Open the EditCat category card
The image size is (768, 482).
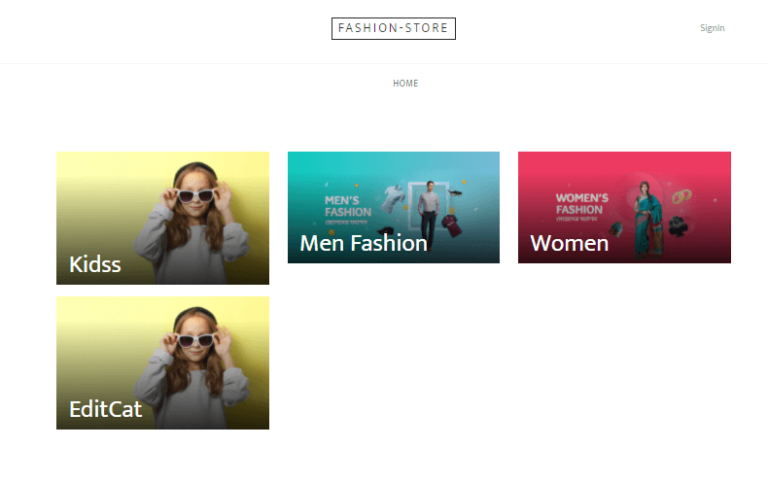click(x=163, y=363)
